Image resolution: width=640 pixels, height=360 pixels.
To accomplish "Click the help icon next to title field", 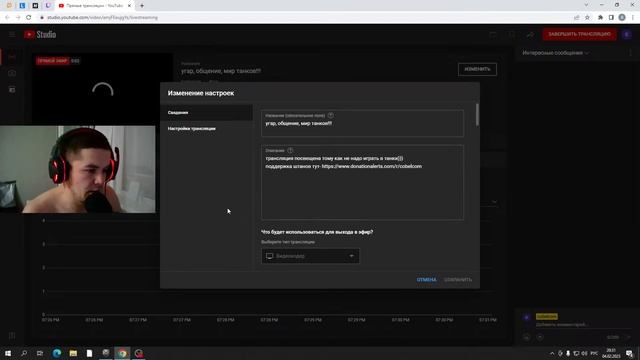I will click(x=331, y=116).
